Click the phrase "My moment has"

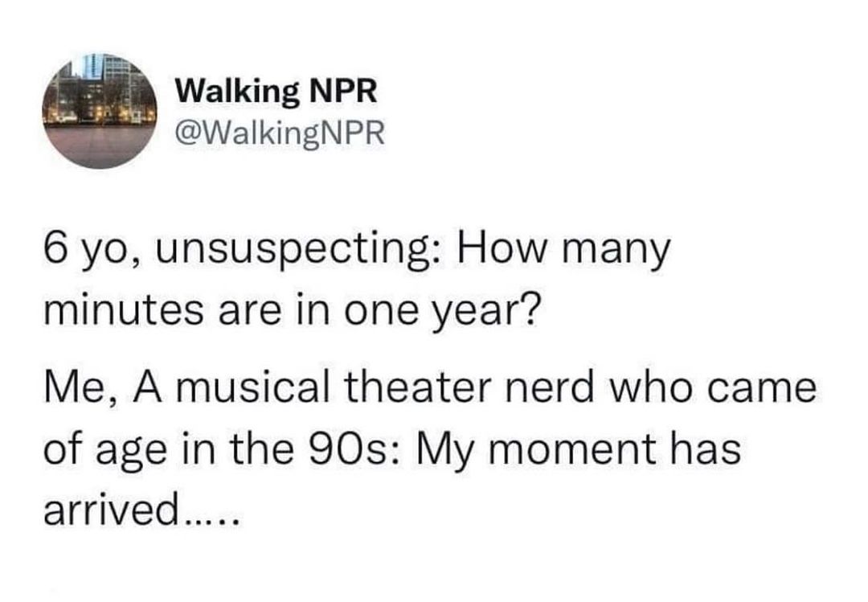click(578, 450)
